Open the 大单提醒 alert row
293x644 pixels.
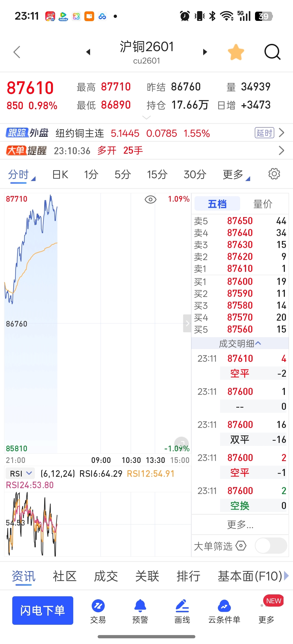[146, 150]
